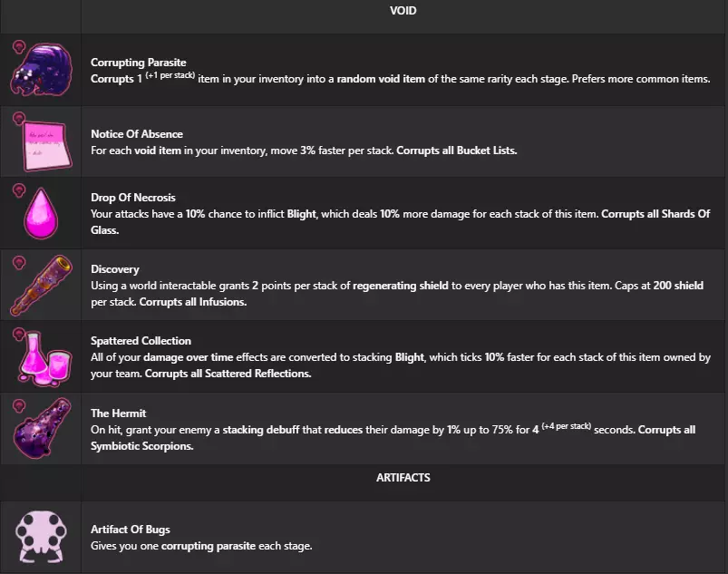Click the void badge on The Hermit
728x574 pixels.
(17, 403)
